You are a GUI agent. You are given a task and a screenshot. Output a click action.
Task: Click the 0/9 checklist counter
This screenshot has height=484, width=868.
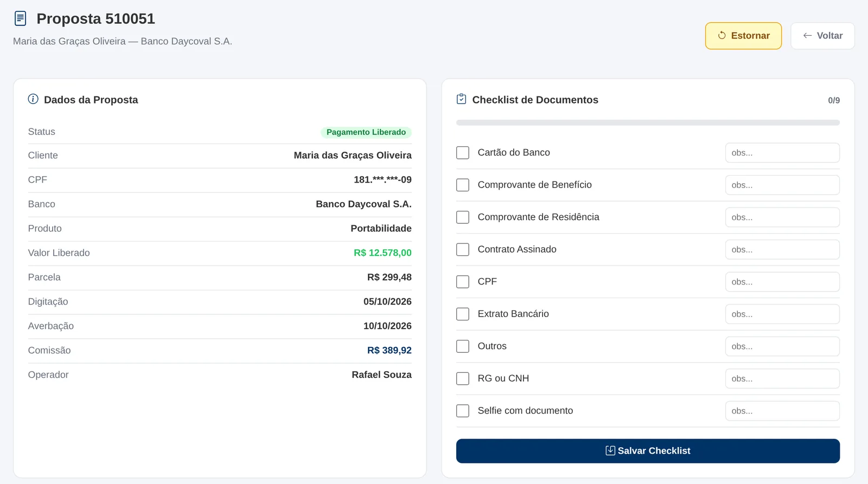tap(834, 100)
